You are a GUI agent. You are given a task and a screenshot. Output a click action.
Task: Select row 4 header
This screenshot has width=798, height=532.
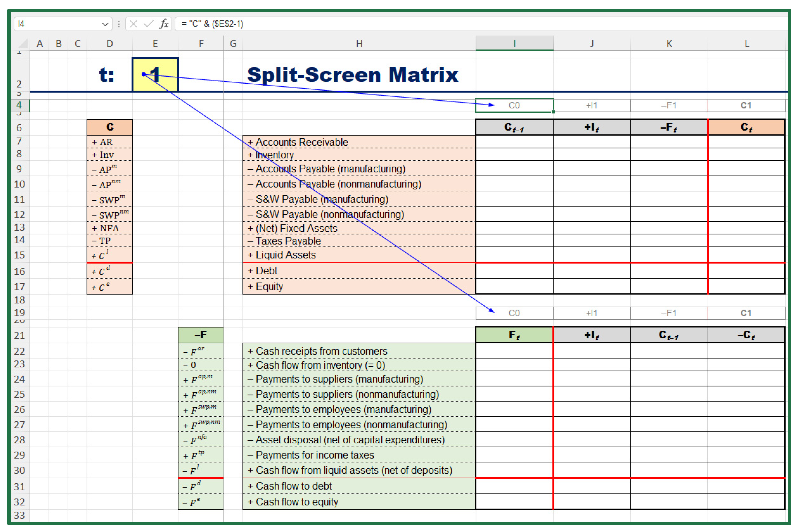(x=19, y=105)
